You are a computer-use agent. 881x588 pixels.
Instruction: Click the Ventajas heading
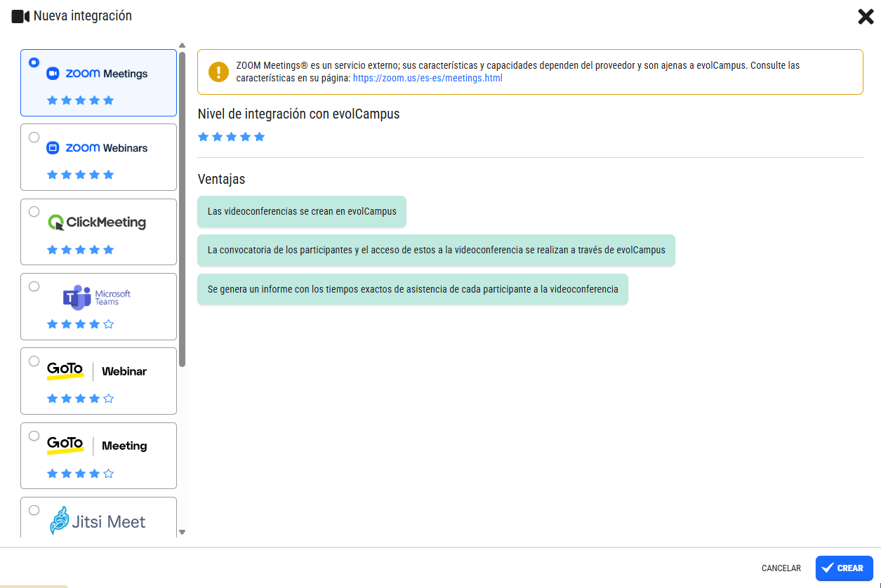tap(222, 179)
